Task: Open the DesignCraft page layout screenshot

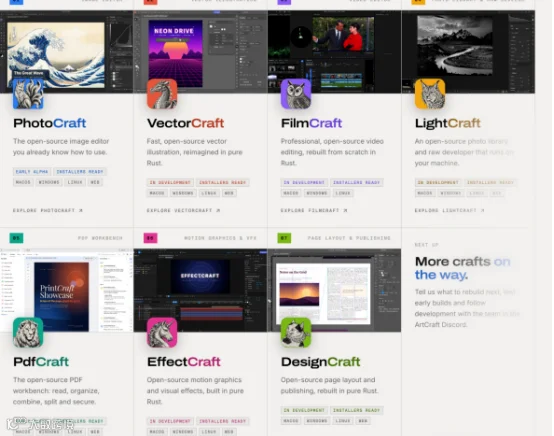Action: [334, 290]
